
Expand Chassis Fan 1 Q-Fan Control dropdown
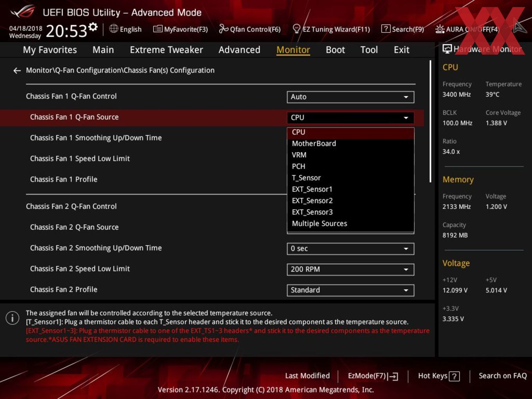(350, 97)
